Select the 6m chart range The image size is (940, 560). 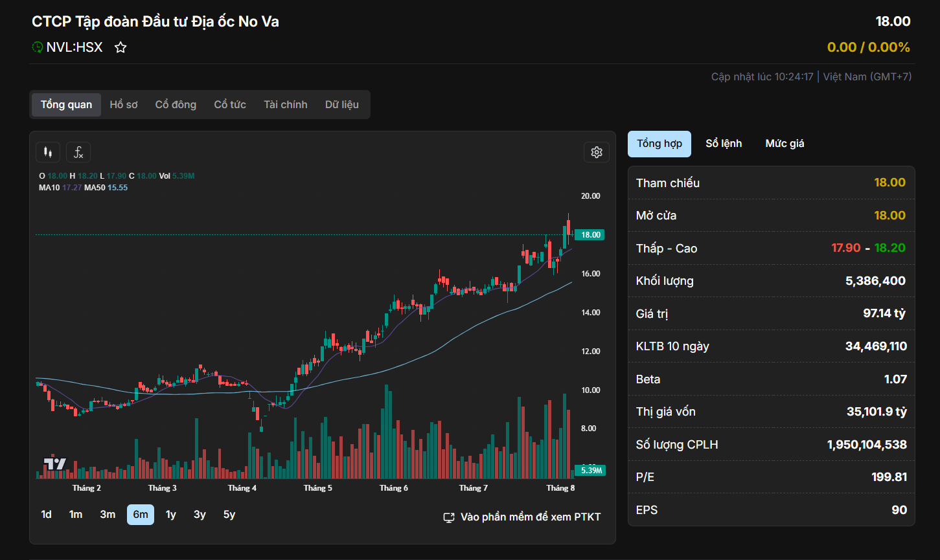click(141, 515)
